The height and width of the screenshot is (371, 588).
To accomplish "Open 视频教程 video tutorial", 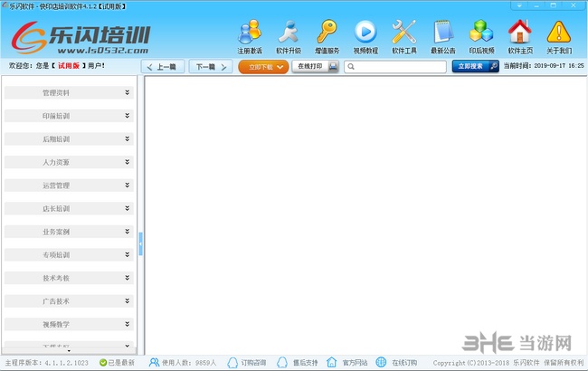I will (x=365, y=35).
